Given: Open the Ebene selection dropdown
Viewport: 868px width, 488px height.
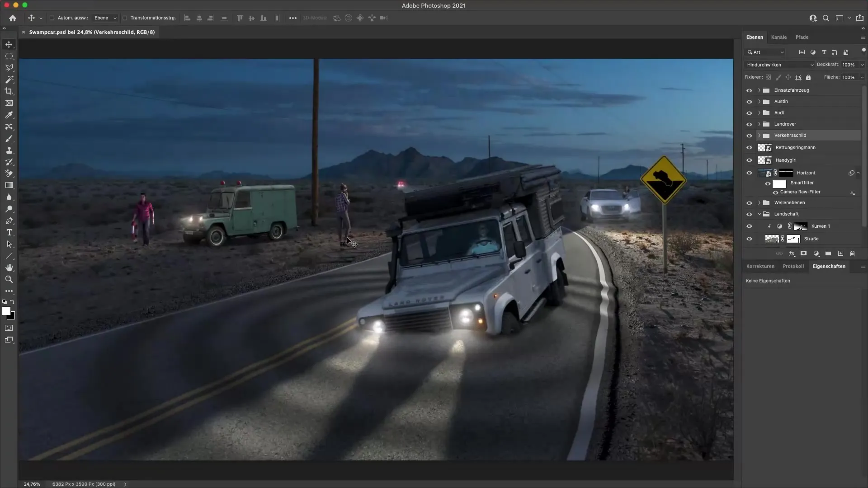Looking at the screenshot, I should pos(105,18).
